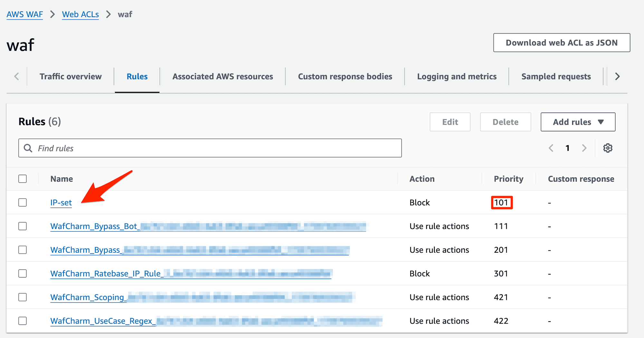Select WafCharm_UseCase_Regex rule checkbox
The width and height of the screenshot is (644, 338).
[x=23, y=321]
